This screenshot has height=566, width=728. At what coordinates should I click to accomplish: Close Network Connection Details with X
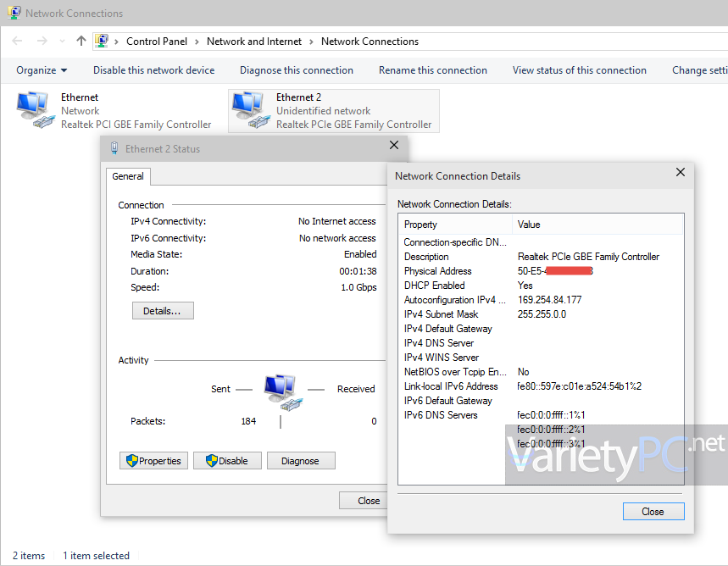[x=681, y=172]
